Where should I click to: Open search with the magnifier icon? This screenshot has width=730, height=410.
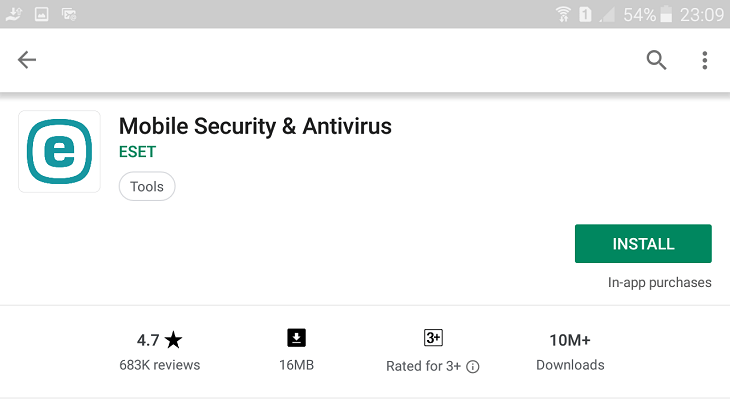[656, 60]
